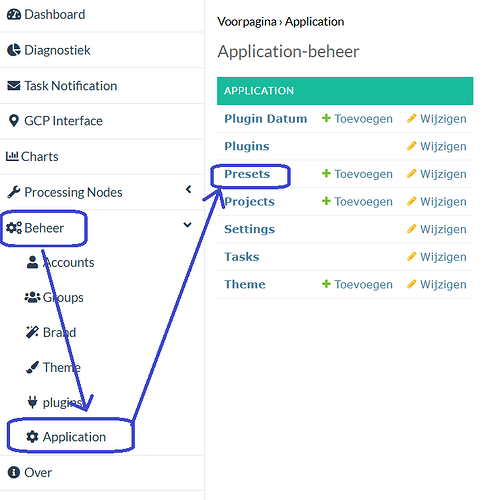Image resolution: width=496 pixels, height=500 pixels.
Task: Click the Groups people icon
Action: (x=32, y=297)
